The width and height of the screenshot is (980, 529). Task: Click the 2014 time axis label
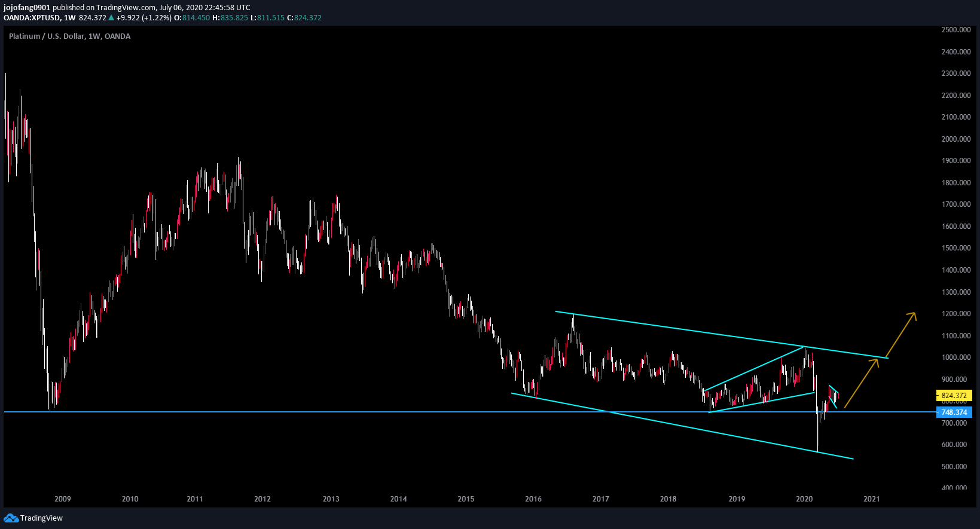tap(399, 499)
